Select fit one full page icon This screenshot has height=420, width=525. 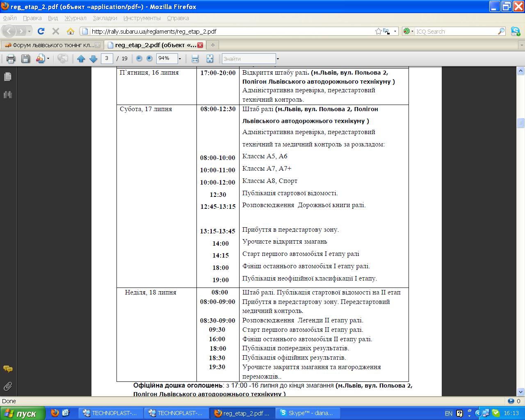pyautogui.click(x=210, y=59)
